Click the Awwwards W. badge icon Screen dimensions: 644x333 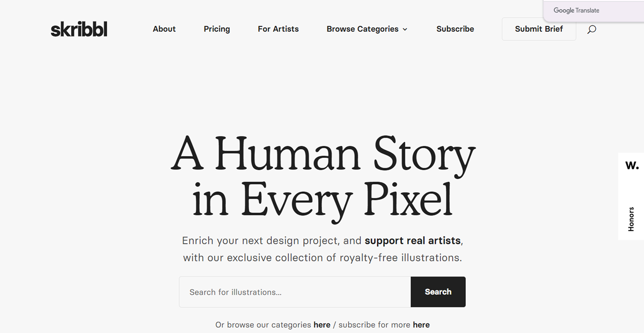pos(632,165)
